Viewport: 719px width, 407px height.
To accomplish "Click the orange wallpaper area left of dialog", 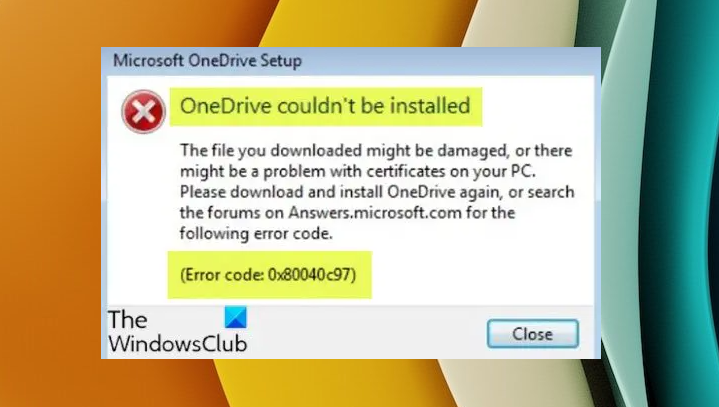I will point(50,206).
